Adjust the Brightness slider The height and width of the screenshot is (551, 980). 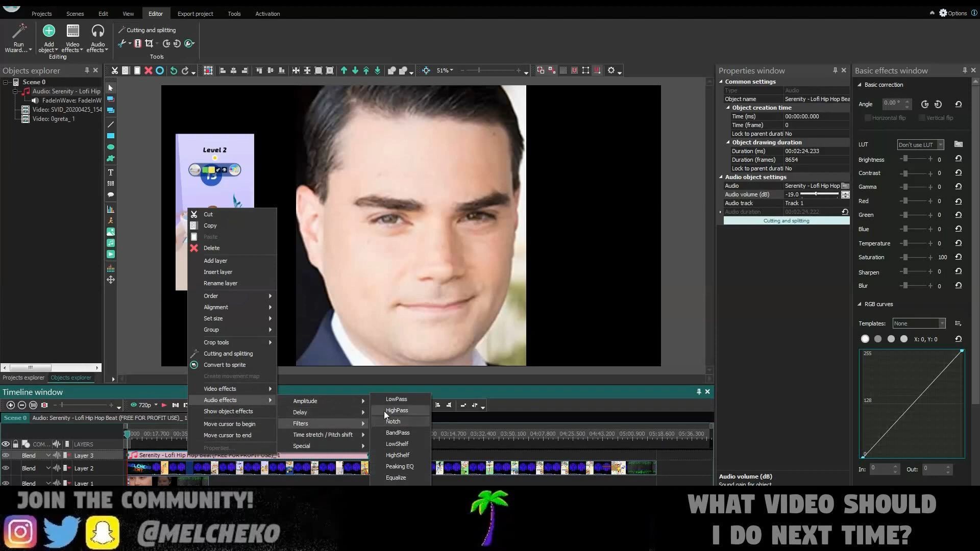pyautogui.click(x=916, y=159)
